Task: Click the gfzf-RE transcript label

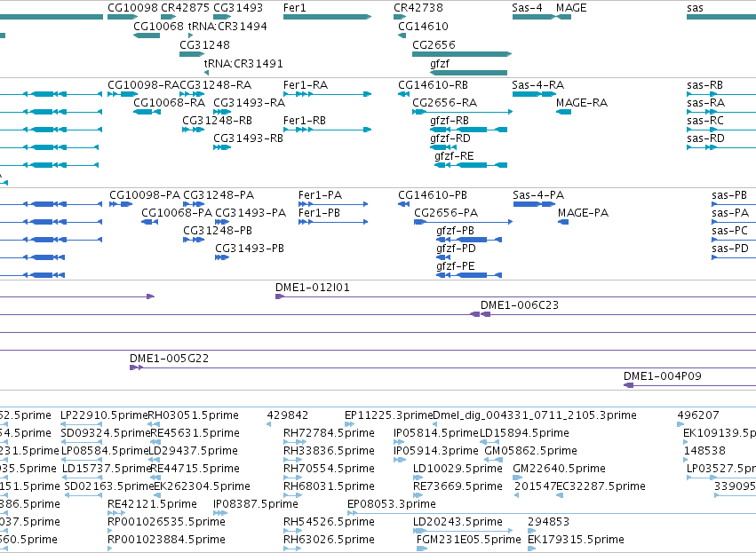Action: 454,156
